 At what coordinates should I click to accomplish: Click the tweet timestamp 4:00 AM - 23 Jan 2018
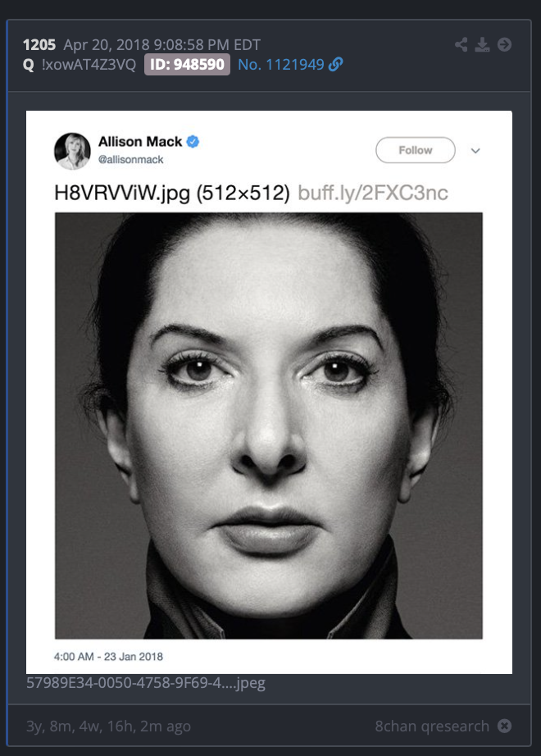pos(108,657)
